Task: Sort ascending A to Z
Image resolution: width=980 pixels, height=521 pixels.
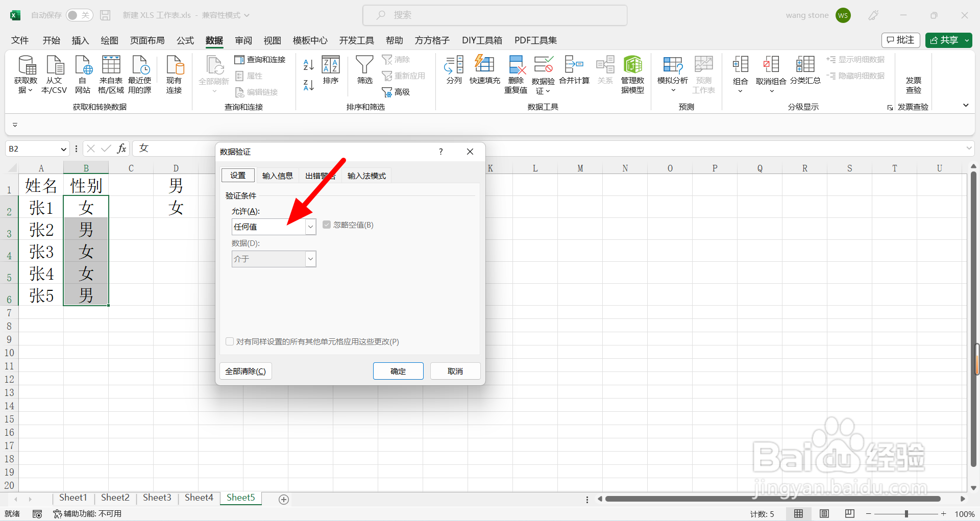Action: 308,65
